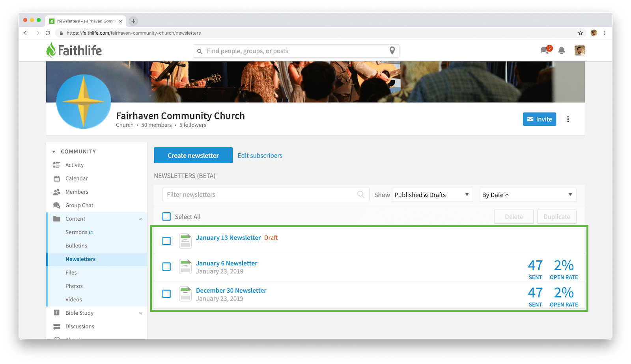Screen dimensions: 631x364
Task: Open Calendar in sidebar
Action: [77, 178]
